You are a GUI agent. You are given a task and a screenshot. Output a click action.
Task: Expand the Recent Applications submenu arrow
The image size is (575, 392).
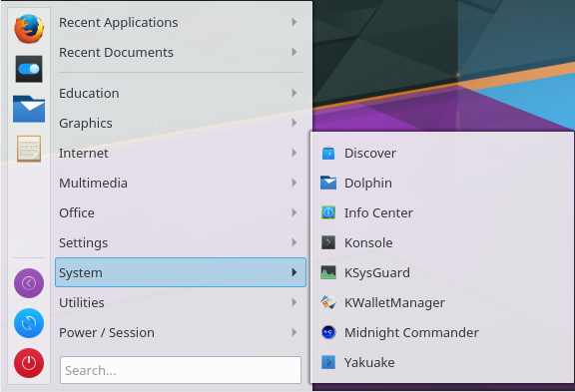[294, 22]
